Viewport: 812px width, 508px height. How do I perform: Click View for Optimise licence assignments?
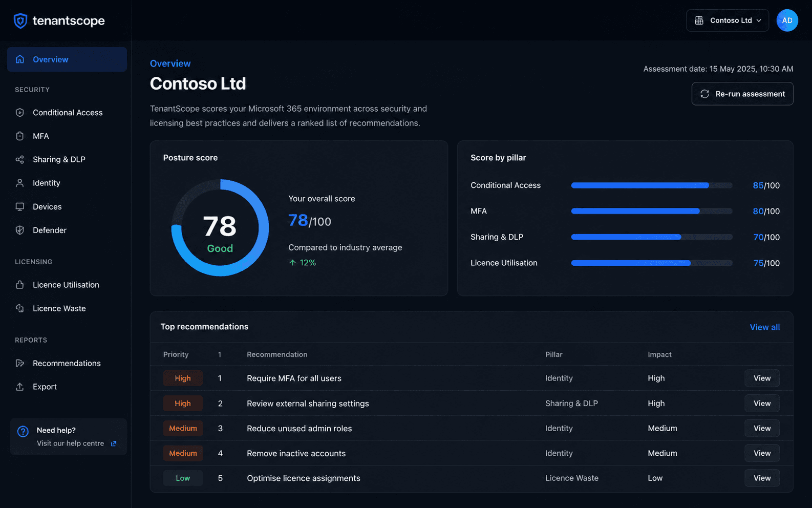pyautogui.click(x=762, y=478)
